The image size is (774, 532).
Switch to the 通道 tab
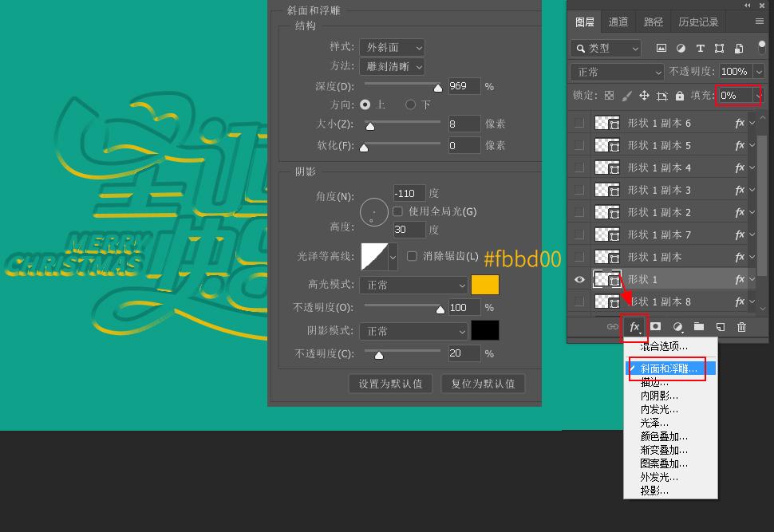(x=618, y=22)
